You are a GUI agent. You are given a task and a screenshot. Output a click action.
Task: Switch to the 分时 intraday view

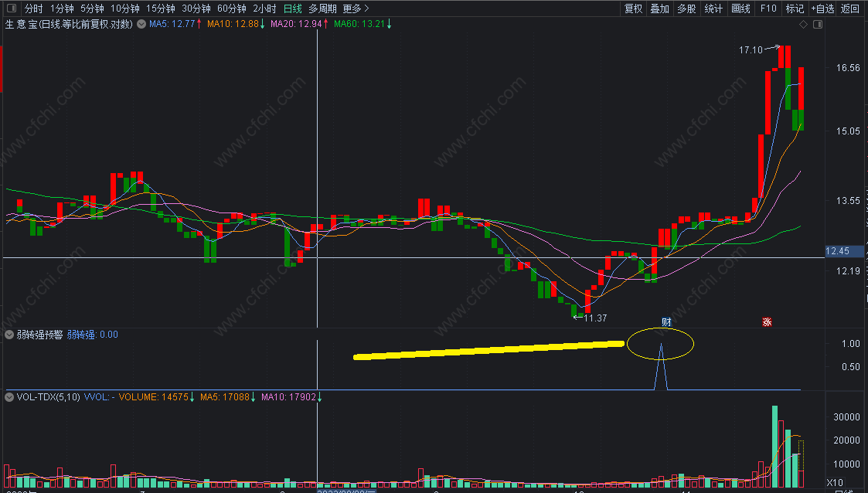(34, 8)
